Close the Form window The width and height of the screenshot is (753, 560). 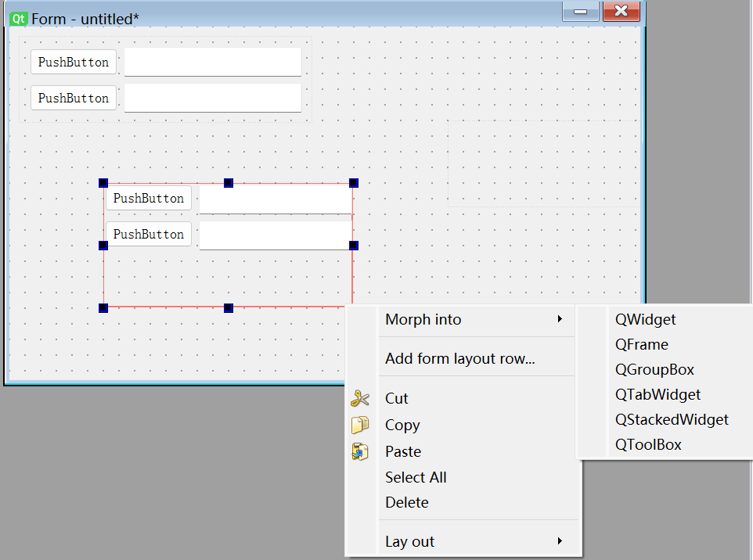[x=621, y=12]
